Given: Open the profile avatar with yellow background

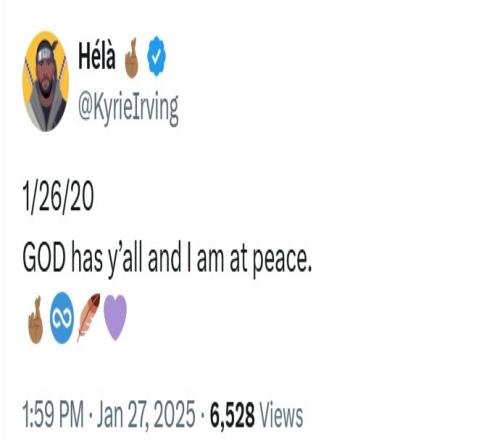Looking at the screenshot, I should click(x=46, y=81).
